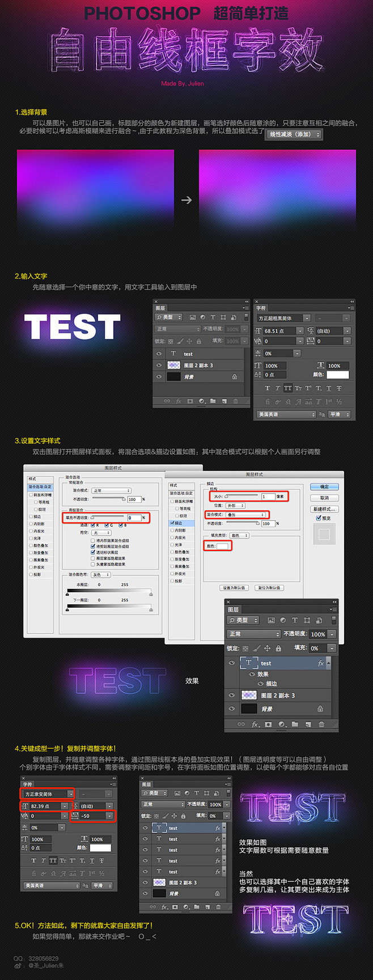This screenshot has height=980, width=373.
Task: Select 投影 in left blending options dialog list
Action: pos(37,574)
